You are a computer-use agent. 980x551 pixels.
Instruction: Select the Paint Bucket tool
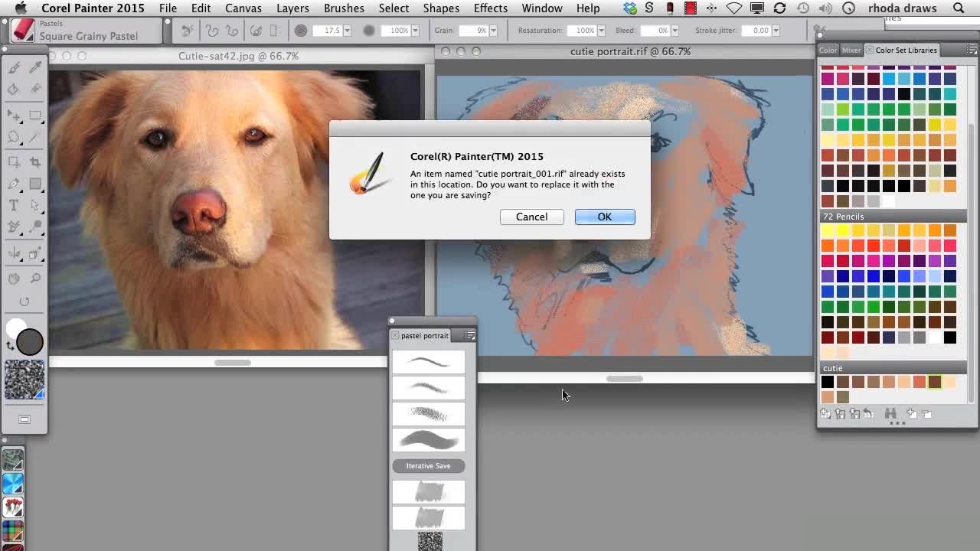14,90
